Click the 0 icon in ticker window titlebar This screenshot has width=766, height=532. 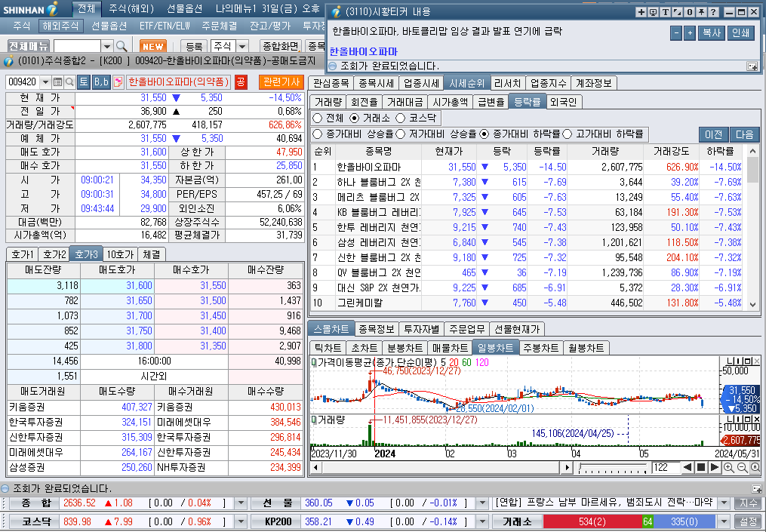coord(689,12)
